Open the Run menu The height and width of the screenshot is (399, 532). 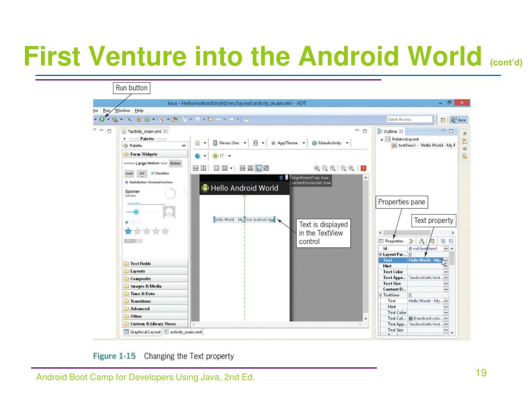coord(107,111)
